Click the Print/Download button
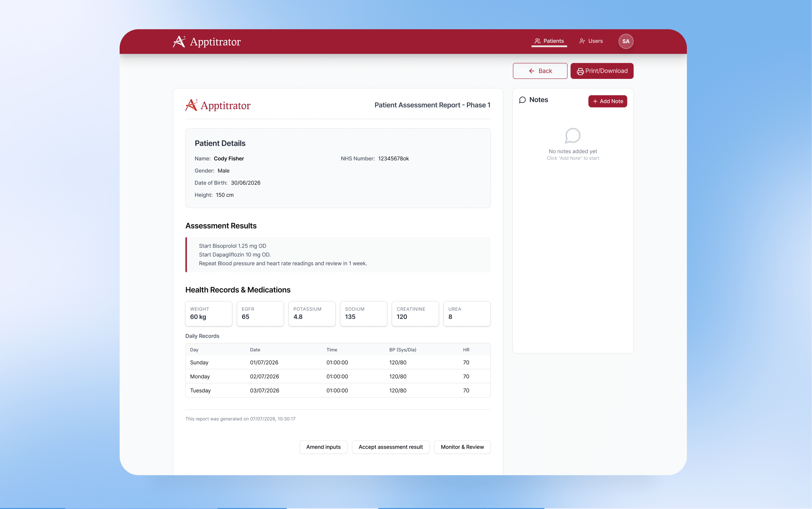Image resolution: width=812 pixels, height=509 pixels. tap(602, 71)
